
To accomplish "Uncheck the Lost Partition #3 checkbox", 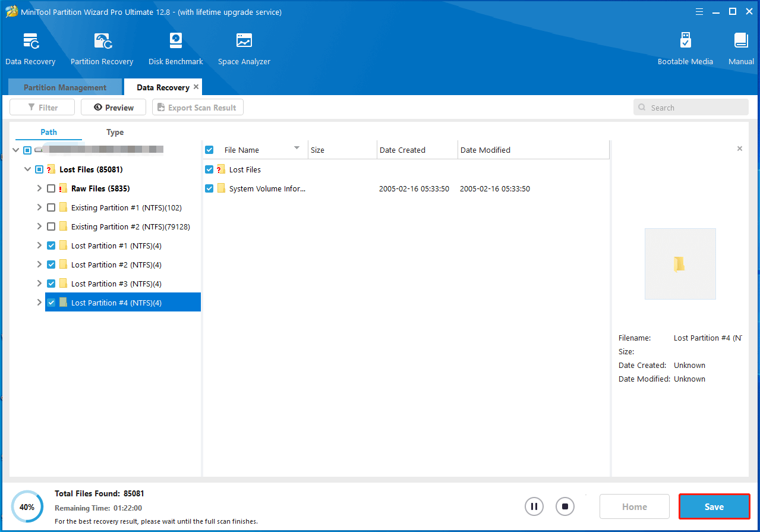I will (x=51, y=284).
